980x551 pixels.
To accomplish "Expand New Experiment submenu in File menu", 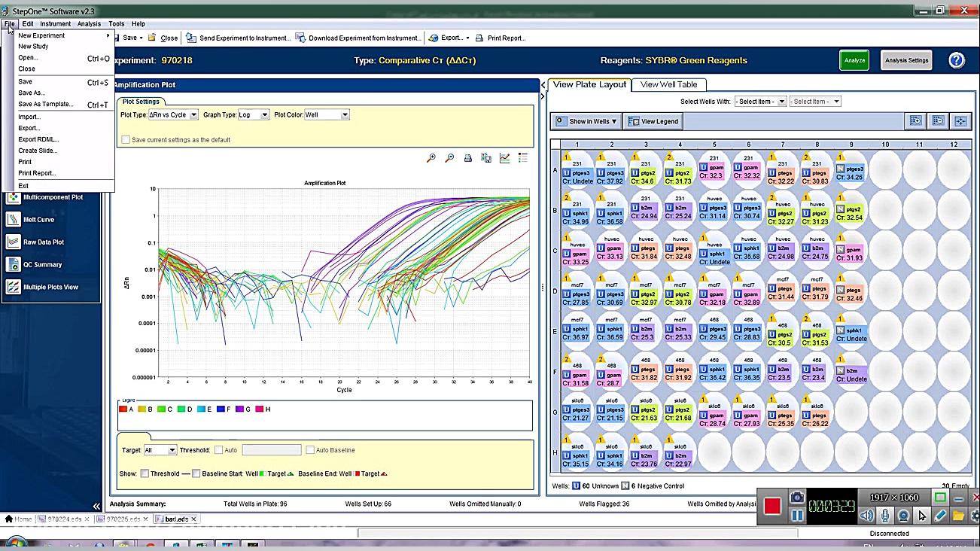I will pos(63,35).
